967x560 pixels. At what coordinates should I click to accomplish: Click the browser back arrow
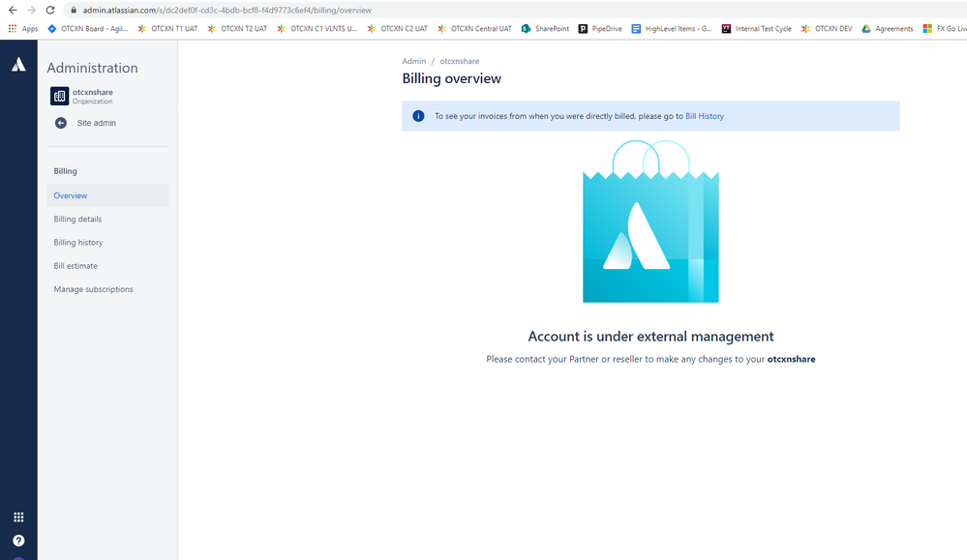13,10
